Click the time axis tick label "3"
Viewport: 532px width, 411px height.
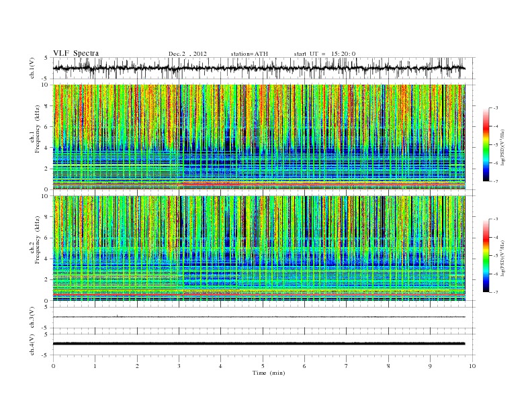(x=179, y=366)
